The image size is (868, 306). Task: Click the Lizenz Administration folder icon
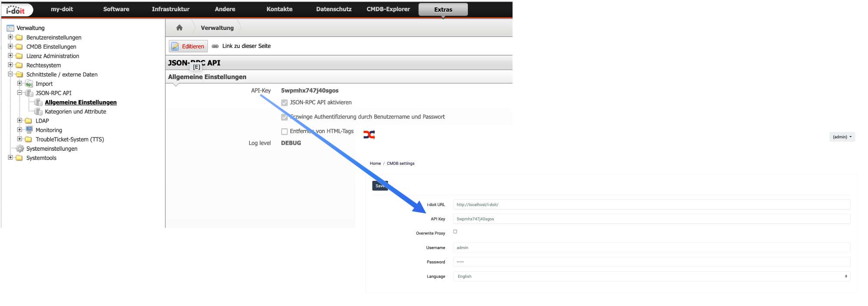point(19,56)
